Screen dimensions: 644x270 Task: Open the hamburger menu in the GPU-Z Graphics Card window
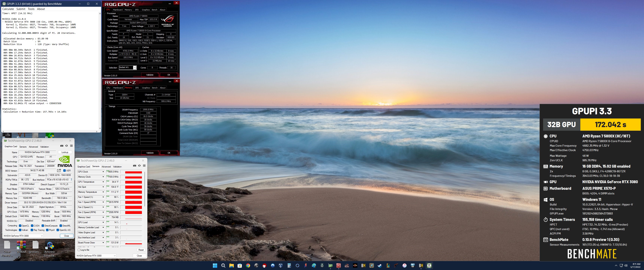[72, 146]
